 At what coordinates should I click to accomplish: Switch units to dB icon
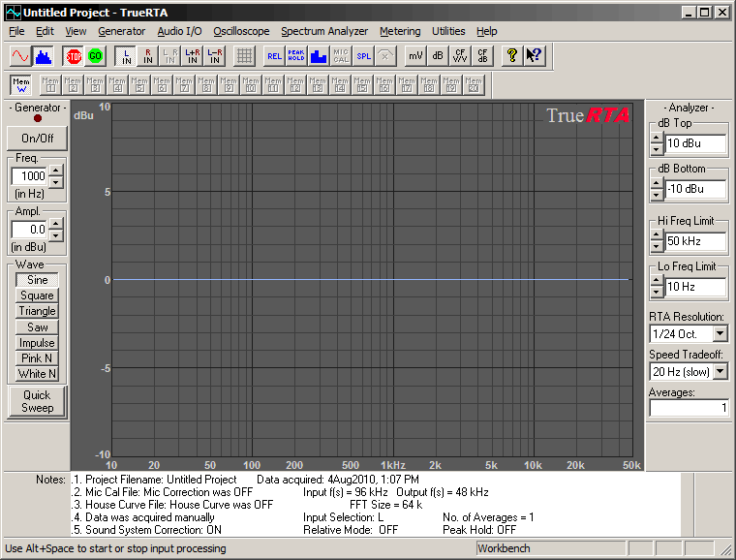pos(438,56)
